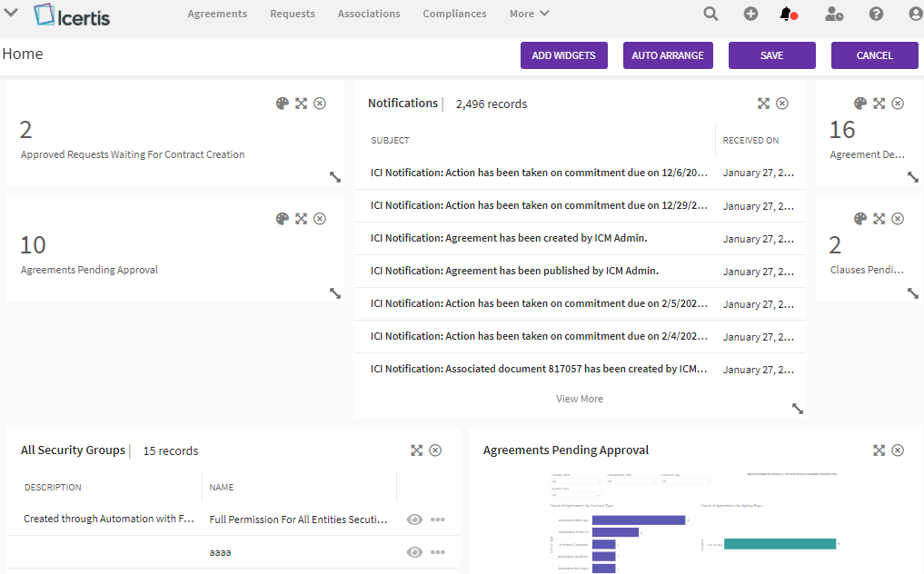Open color palette for Approved Requests widget
Screen dimensions: 924x574
[282, 104]
